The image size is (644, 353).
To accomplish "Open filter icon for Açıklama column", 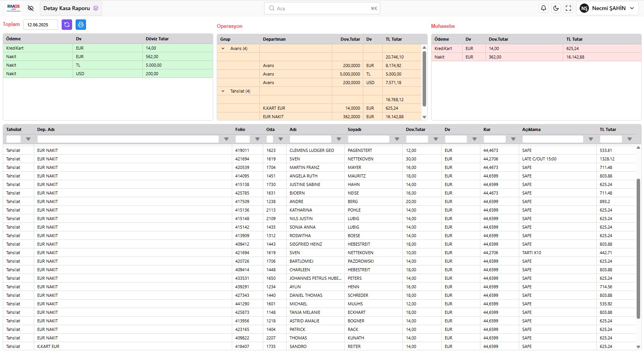I will tap(591, 139).
